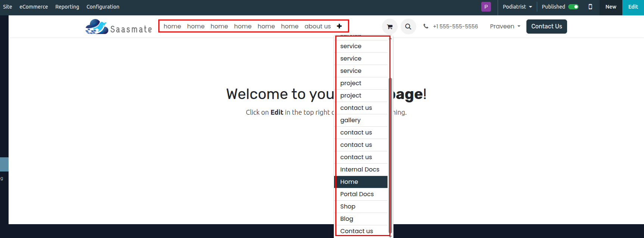644x238 pixels.
Task: Click the Saasmate logo
Action: 118,27
